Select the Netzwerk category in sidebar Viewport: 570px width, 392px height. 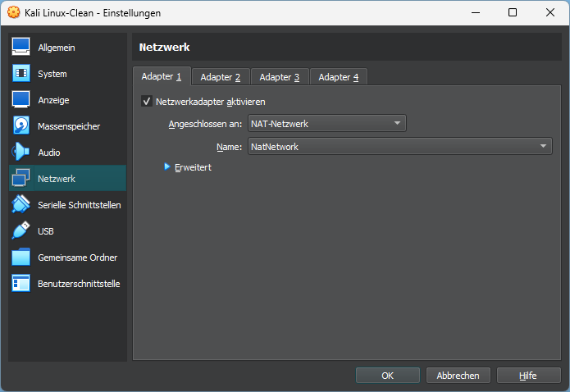click(x=67, y=179)
